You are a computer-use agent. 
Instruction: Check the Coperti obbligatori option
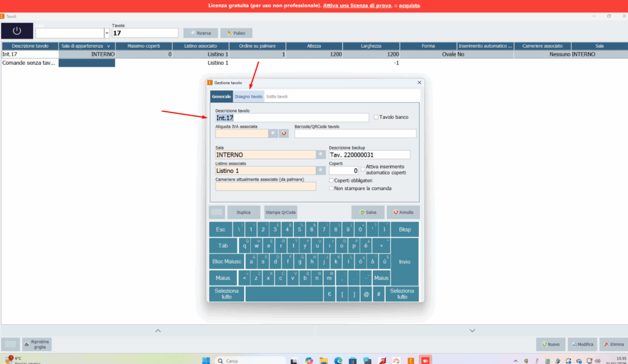click(x=331, y=180)
